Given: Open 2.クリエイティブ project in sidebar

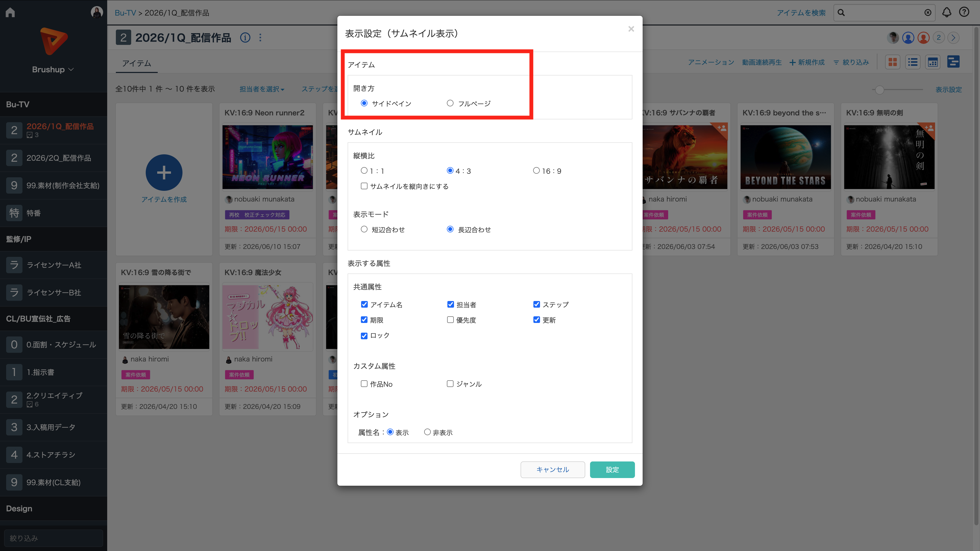Looking at the screenshot, I should click(53, 400).
